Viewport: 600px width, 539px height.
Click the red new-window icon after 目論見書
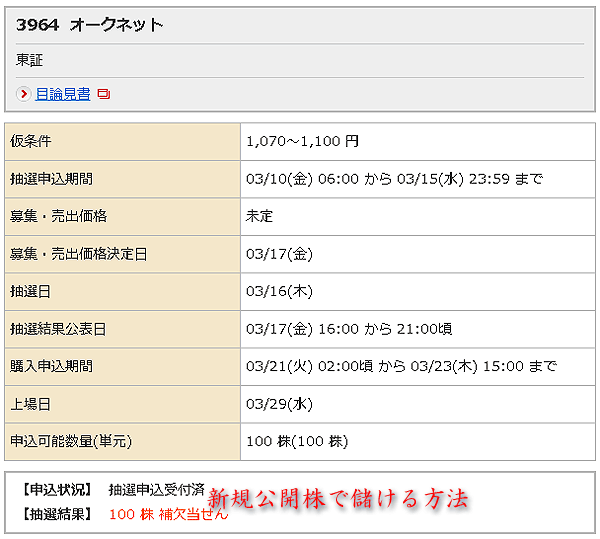pyautogui.click(x=104, y=94)
